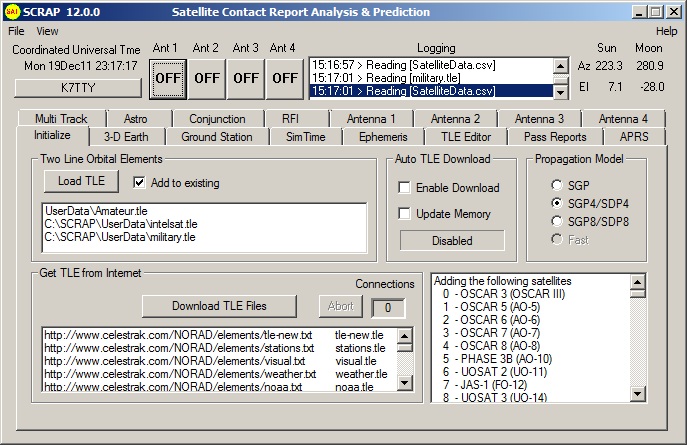Select the 15:16:57 Reading [SatelliteData.csv] log line
The width and height of the screenshot is (687, 445).
431,65
